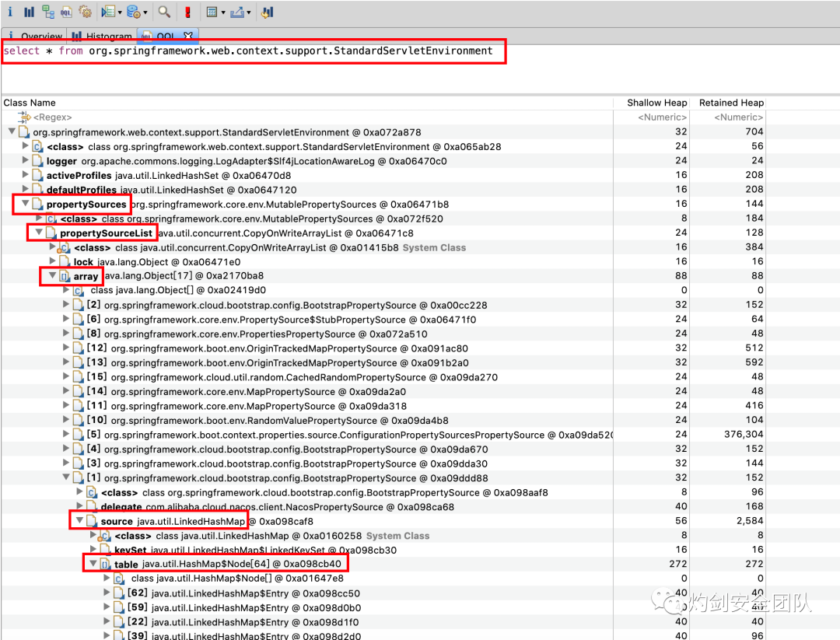This screenshot has width=840, height=640.
Task: Click the Open Query Browser icon
Action: click(x=134, y=12)
